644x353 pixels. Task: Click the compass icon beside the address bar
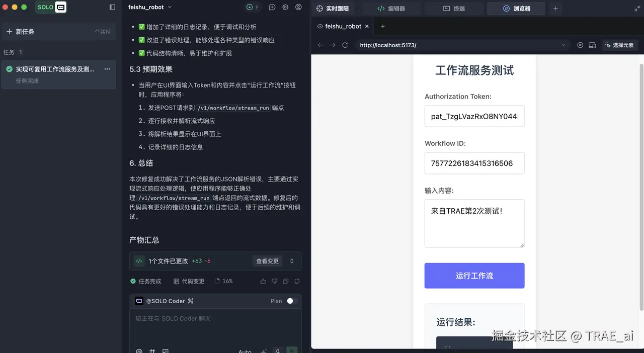[x=580, y=45]
